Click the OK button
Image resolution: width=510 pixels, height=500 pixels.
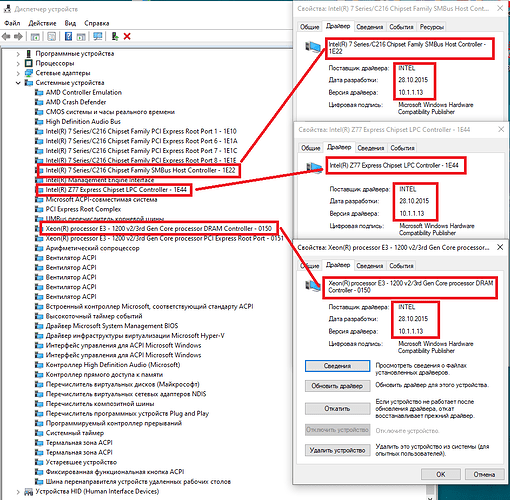[x=441, y=474]
